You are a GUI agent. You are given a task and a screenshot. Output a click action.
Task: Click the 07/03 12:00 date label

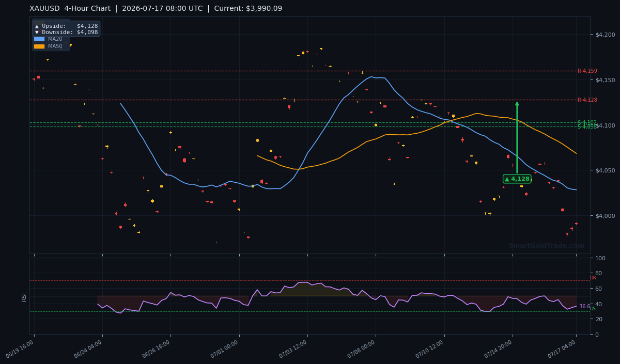coord(293,349)
